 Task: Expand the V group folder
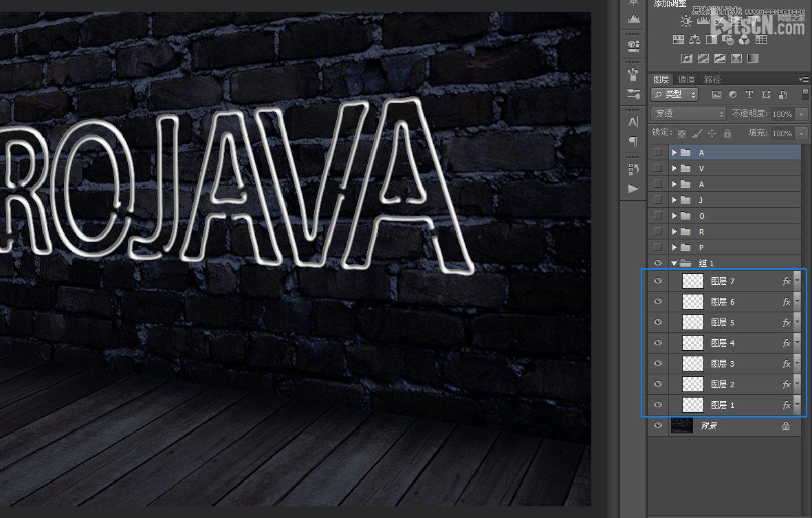point(674,169)
